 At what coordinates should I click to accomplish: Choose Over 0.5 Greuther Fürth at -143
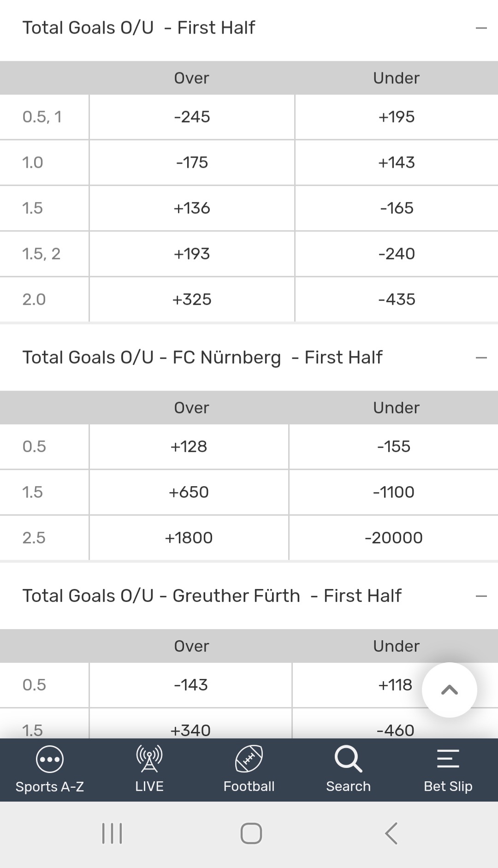click(190, 685)
